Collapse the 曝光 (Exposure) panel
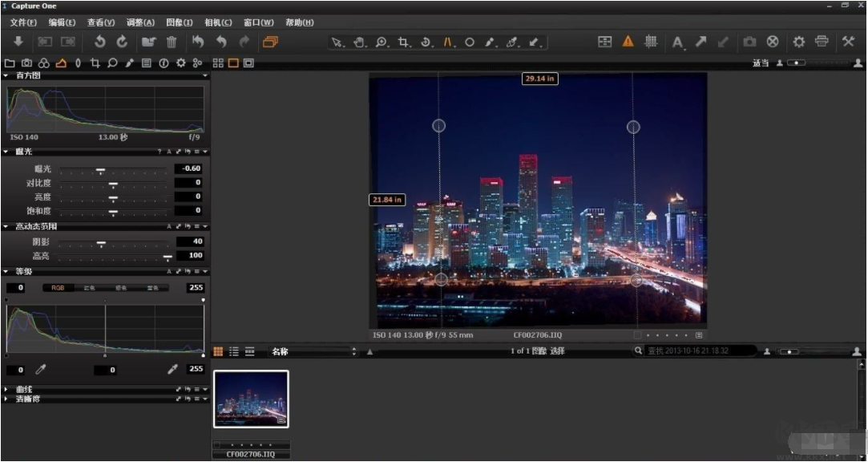Image resolution: width=868 pixels, height=462 pixels. click(x=6, y=151)
